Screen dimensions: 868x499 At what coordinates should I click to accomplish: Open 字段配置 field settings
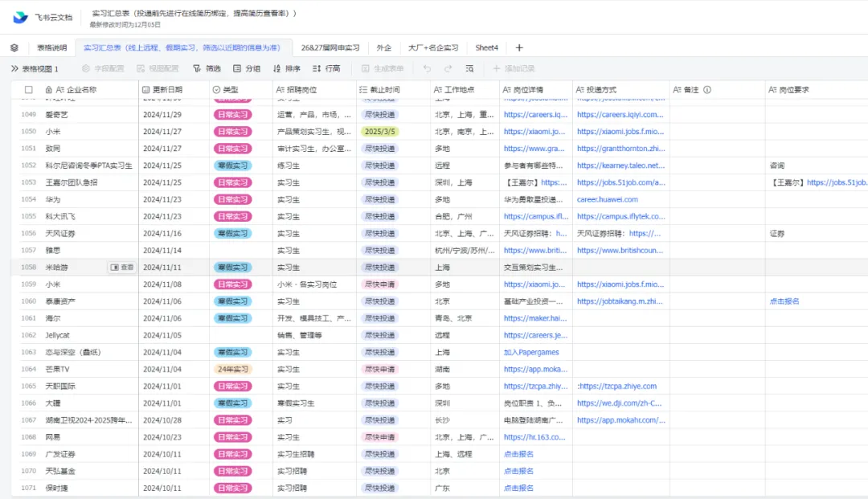click(103, 68)
